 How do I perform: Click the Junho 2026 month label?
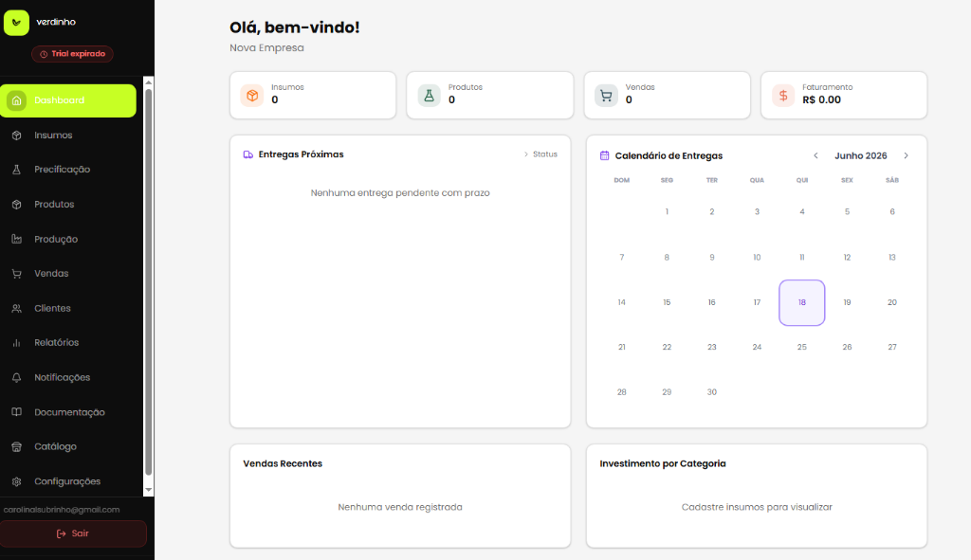point(861,156)
